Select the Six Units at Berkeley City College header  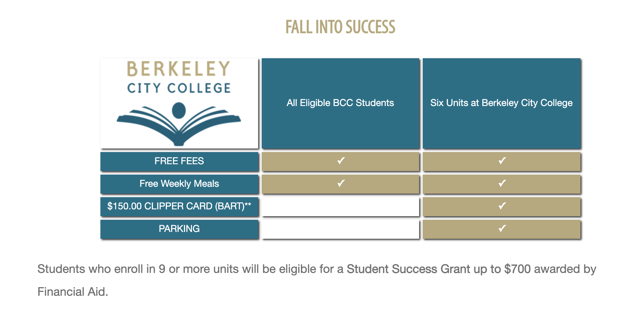coord(501,103)
